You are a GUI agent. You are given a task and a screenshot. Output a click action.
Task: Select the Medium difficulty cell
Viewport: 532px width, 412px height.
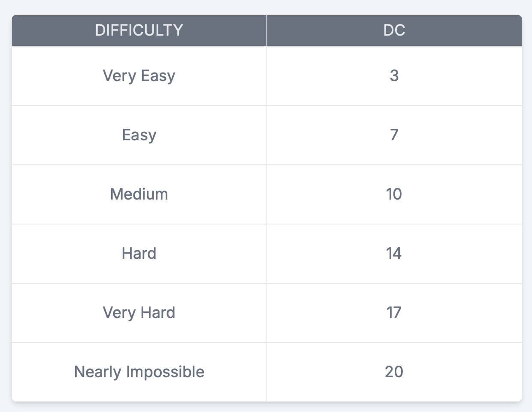(139, 194)
